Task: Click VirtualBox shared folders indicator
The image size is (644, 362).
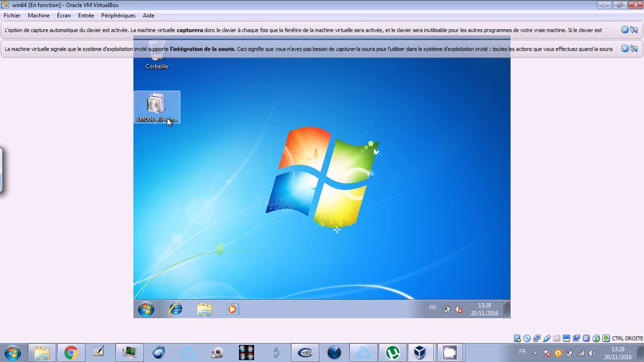Action: 556,338
